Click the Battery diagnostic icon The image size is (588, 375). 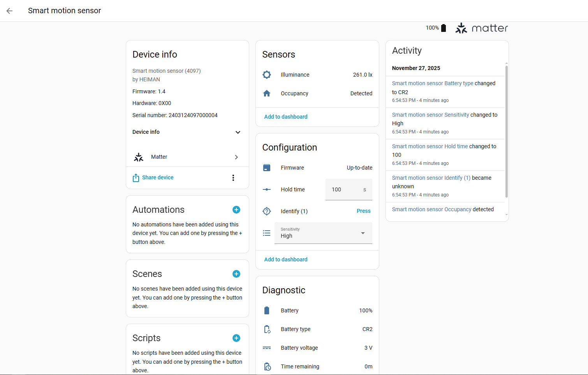click(267, 310)
